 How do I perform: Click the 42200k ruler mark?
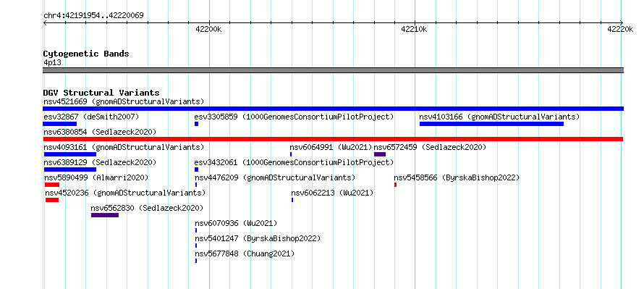[209, 29]
